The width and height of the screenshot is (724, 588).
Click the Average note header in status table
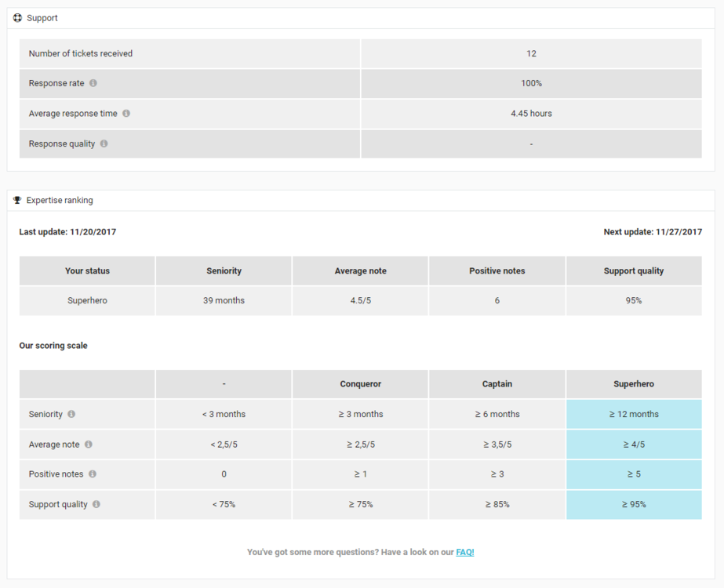point(361,271)
